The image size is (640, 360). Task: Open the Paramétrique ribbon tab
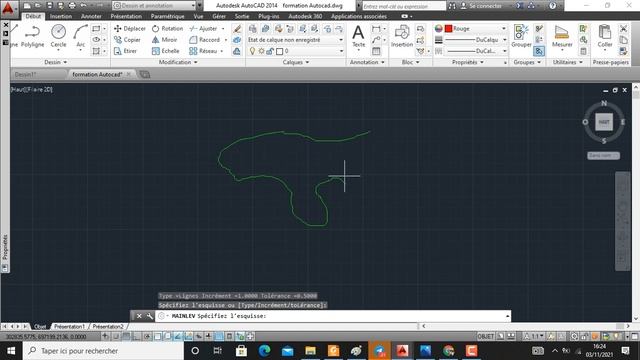tap(167, 16)
